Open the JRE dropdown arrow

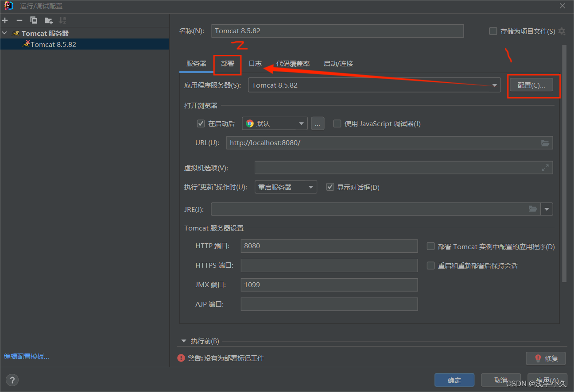(x=547, y=209)
